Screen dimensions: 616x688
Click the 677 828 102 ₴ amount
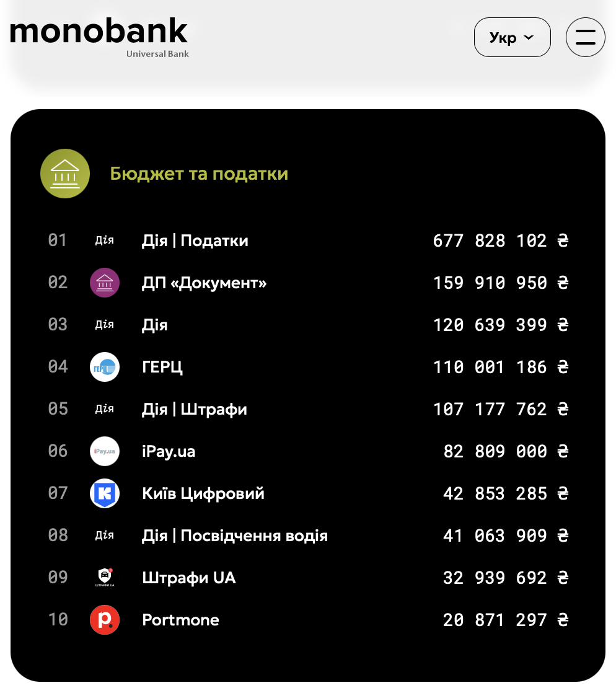click(x=500, y=240)
